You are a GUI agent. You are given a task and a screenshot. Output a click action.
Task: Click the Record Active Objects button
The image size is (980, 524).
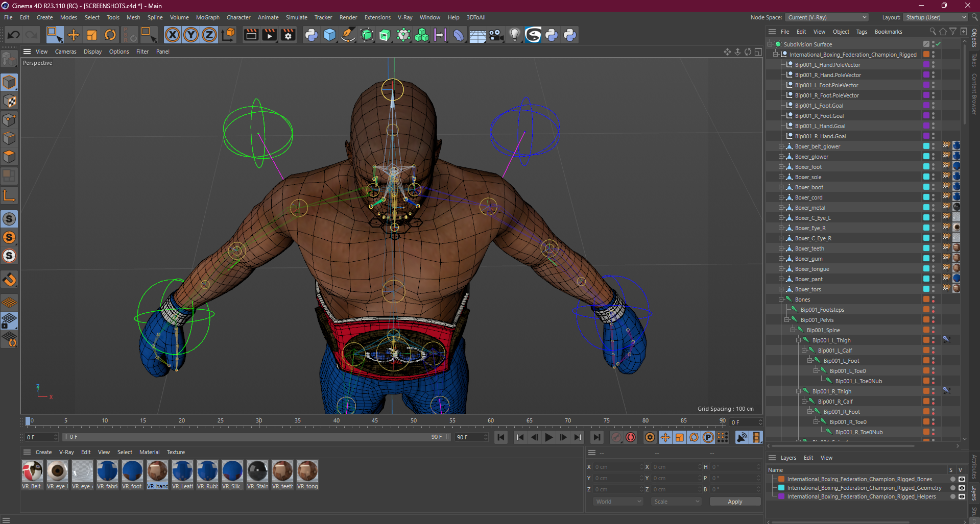pyautogui.click(x=617, y=437)
